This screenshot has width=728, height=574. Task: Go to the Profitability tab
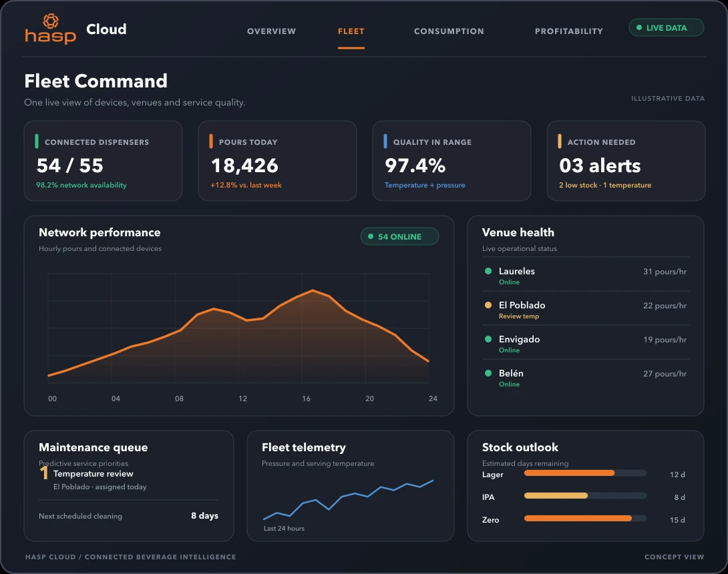pyautogui.click(x=569, y=31)
